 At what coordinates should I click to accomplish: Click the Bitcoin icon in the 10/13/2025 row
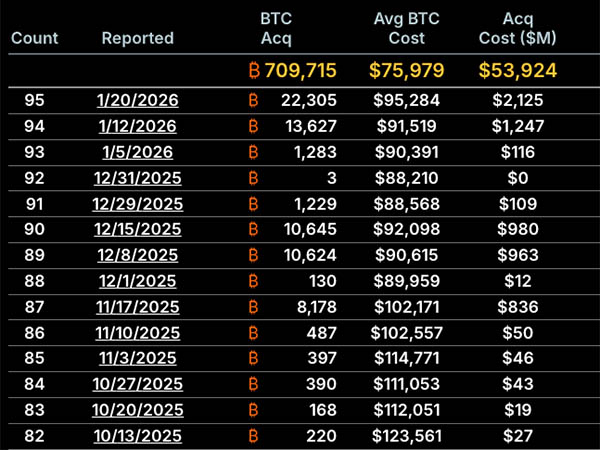[x=252, y=436]
